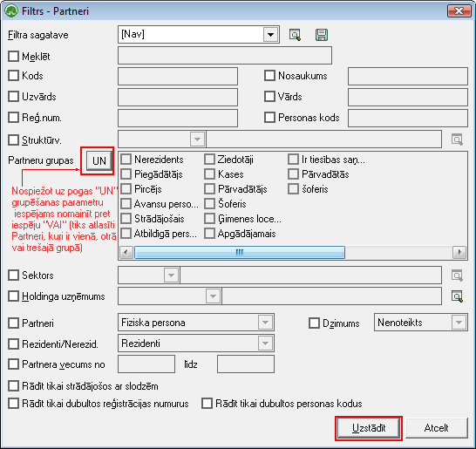
Task: Click the scrollbar left arrow in partner groups
Action: pos(126,252)
